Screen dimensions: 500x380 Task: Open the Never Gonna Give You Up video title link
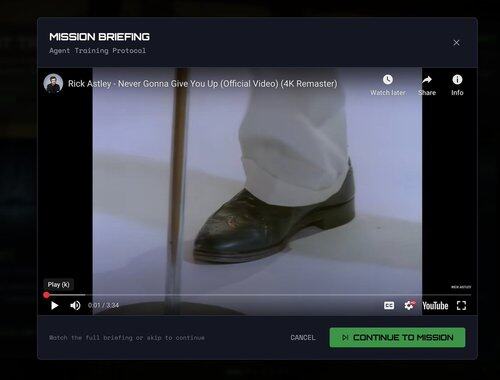[203, 84]
